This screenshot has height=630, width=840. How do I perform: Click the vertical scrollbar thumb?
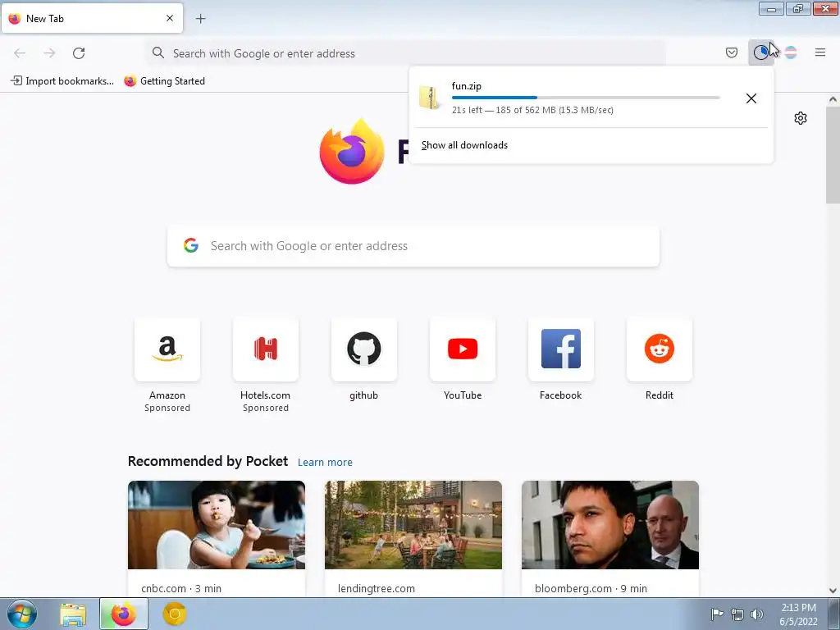(833, 154)
